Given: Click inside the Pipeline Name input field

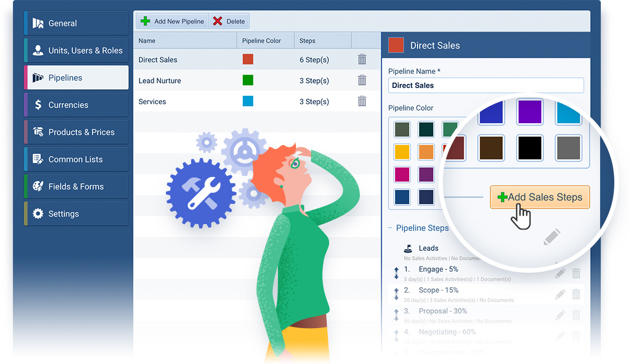Looking at the screenshot, I should (485, 85).
